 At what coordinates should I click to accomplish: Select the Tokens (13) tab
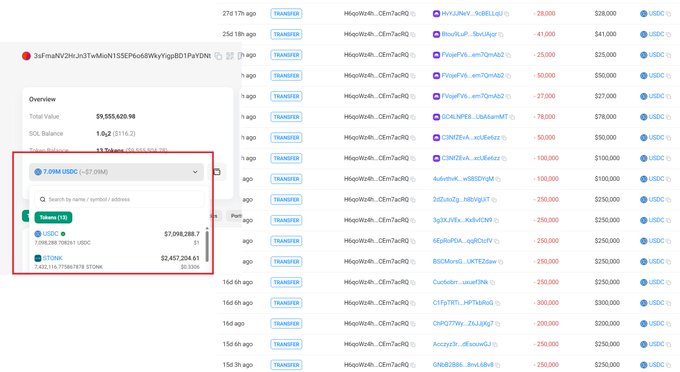pyautogui.click(x=53, y=217)
